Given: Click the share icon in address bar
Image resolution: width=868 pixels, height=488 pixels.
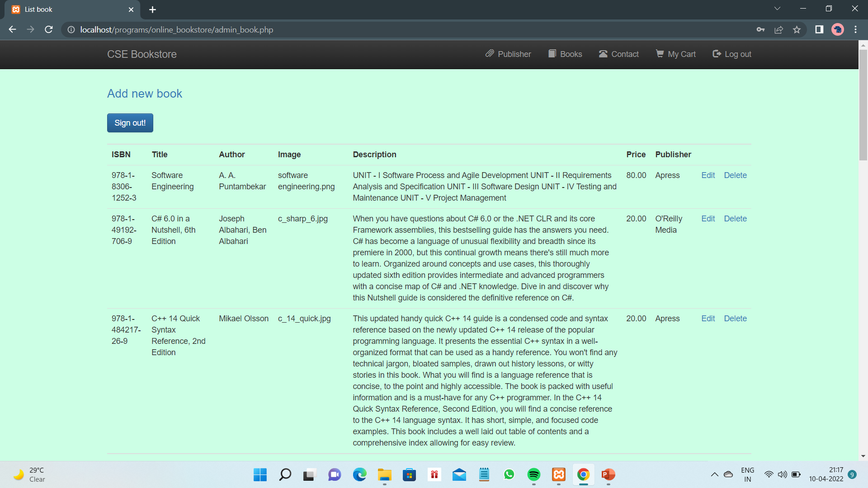Looking at the screenshot, I should [x=779, y=29].
